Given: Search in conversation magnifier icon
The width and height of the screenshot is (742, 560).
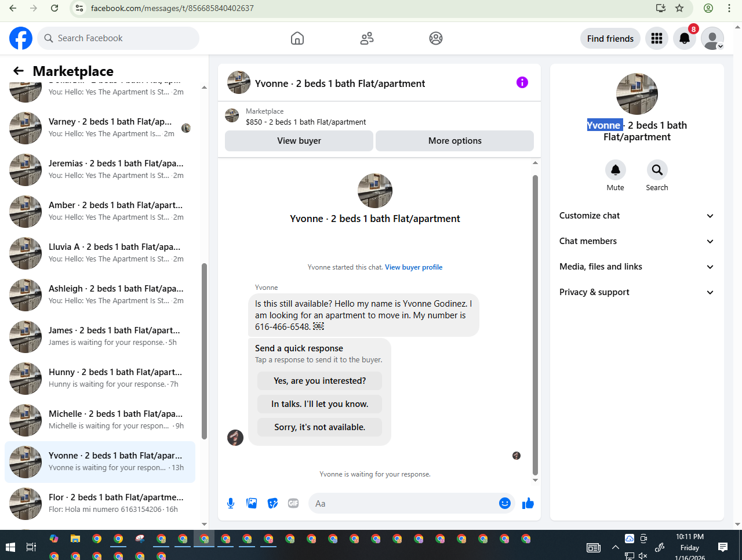Looking at the screenshot, I should click(x=657, y=170).
